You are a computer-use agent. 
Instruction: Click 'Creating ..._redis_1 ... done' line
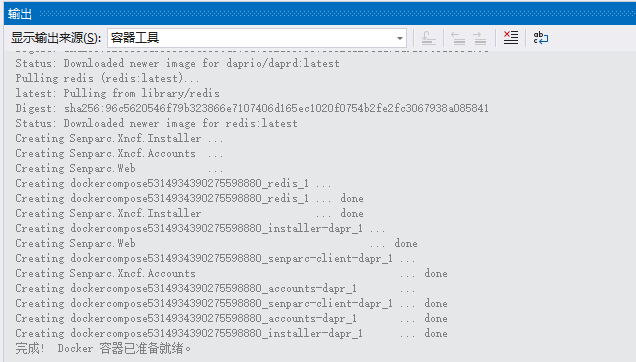pos(189,198)
